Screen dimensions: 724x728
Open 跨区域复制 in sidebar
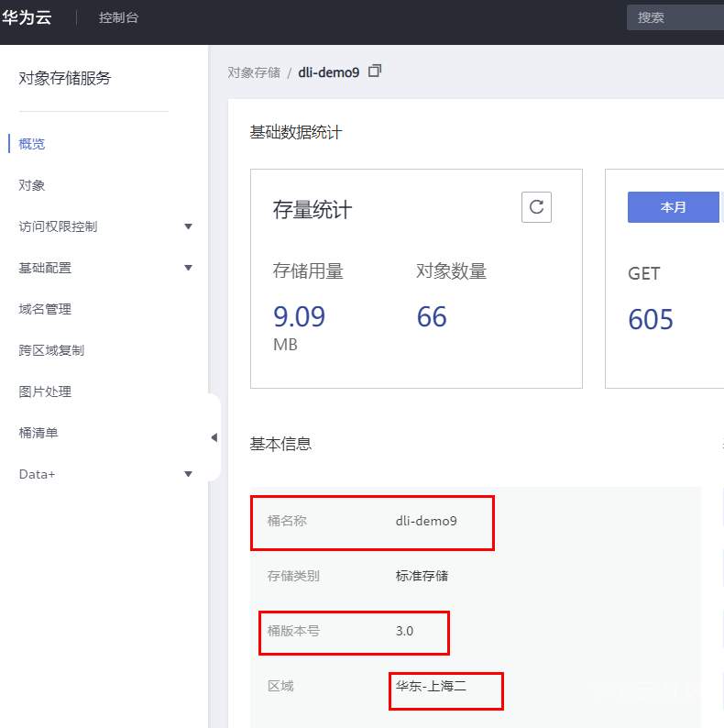[51, 350]
